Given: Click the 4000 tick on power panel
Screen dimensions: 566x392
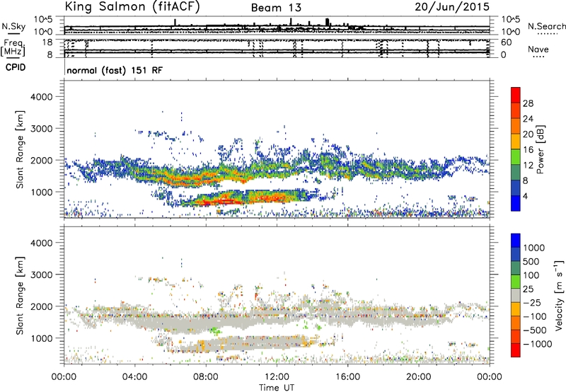Looking at the screenshot, I should point(41,97).
